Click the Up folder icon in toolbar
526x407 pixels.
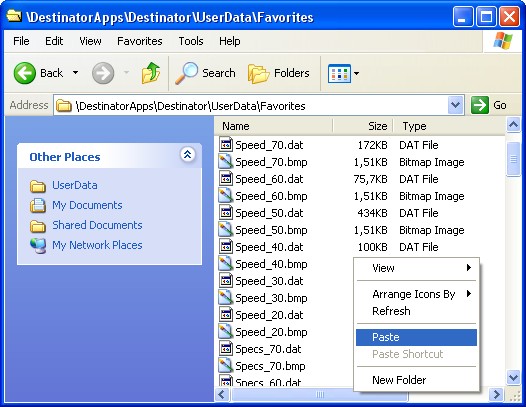(x=151, y=72)
